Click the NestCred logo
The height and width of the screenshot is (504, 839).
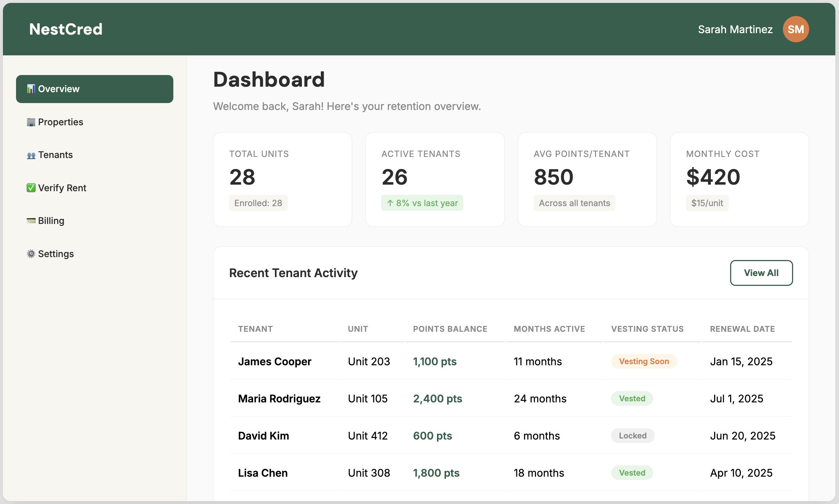[66, 29]
